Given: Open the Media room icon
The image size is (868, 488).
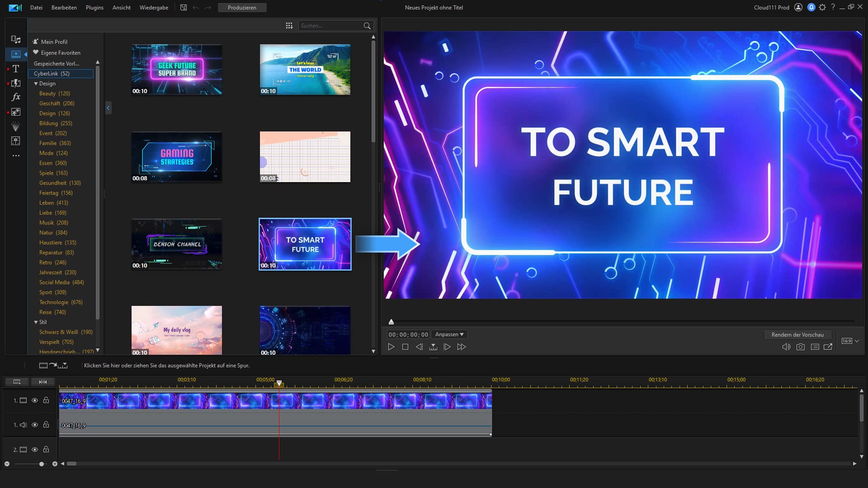Looking at the screenshot, I should (16, 40).
